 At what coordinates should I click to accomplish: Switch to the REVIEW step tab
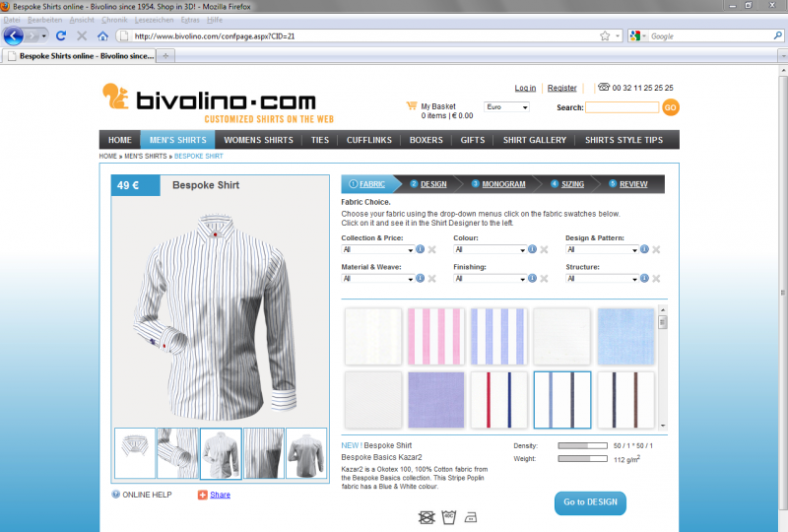(632, 184)
